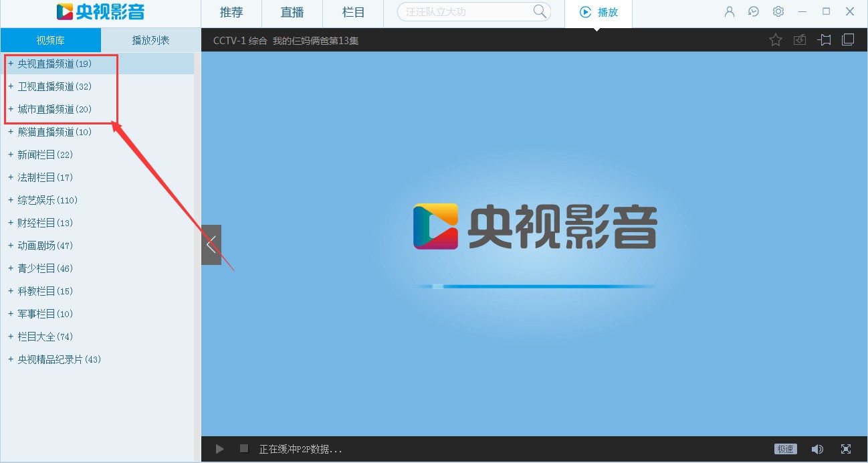Click the search magnifier icon

click(540, 11)
